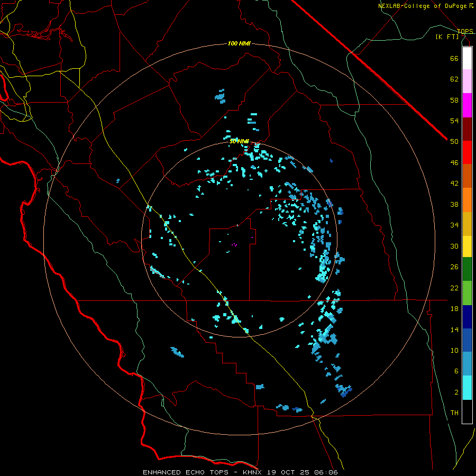Click the 18 legend value
476x476 pixels.
coord(454,309)
